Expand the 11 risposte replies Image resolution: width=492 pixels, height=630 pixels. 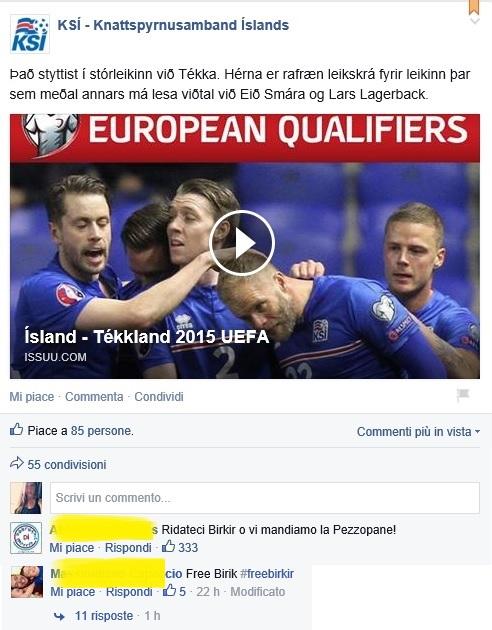coord(104,616)
